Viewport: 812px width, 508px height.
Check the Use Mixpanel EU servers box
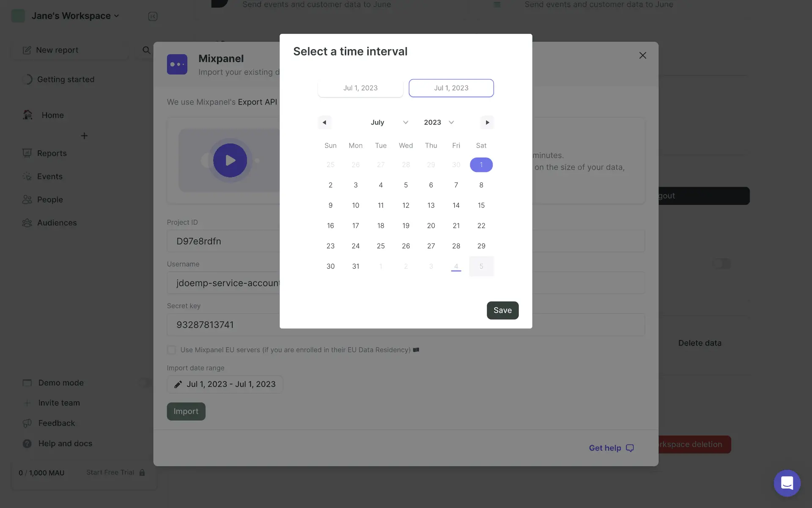pyautogui.click(x=171, y=350)
